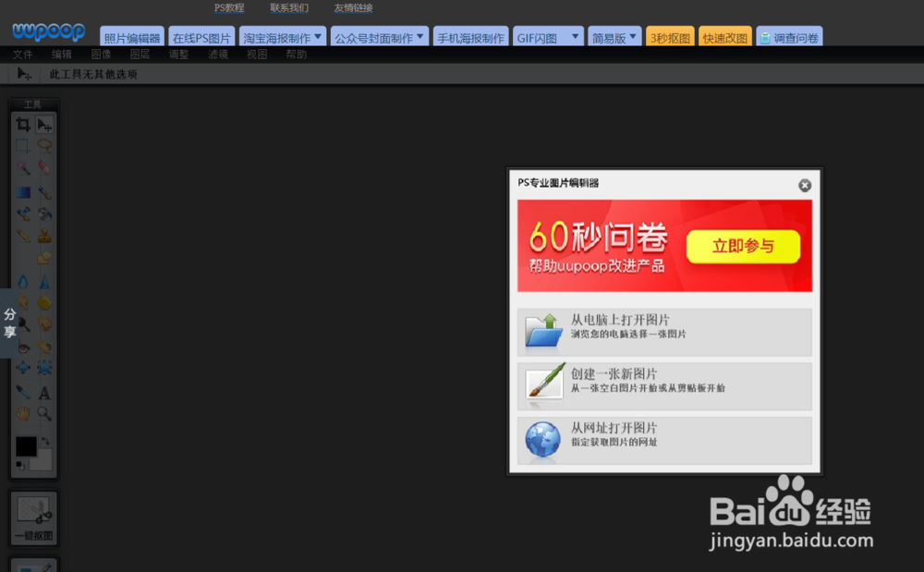
Task: Reset colors to default black and white
Action: pyautogui.click(x=19, y=466)
